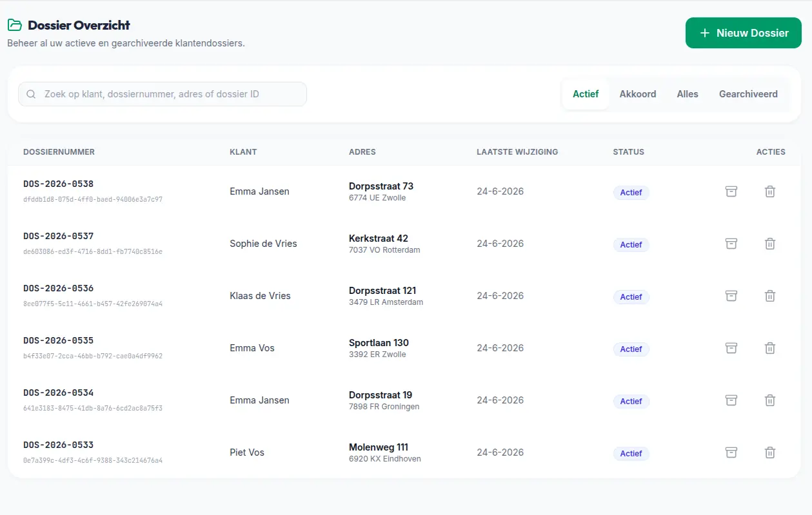Viewport: 812px width, 515px height.
Task: Archive the Molenweg 111 dossier
Action: point(731,452)
